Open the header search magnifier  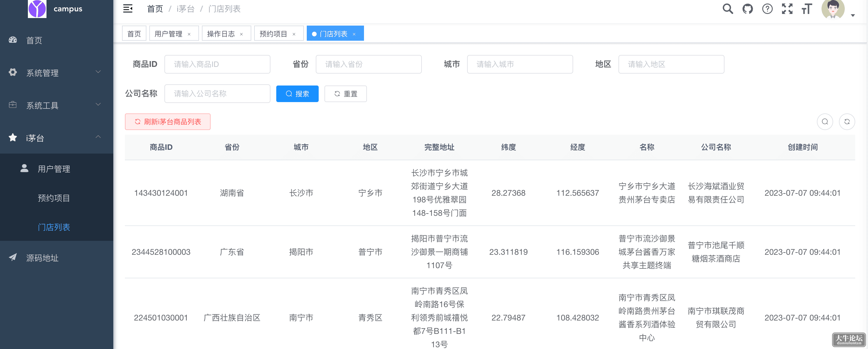click(x=727, y=9)
